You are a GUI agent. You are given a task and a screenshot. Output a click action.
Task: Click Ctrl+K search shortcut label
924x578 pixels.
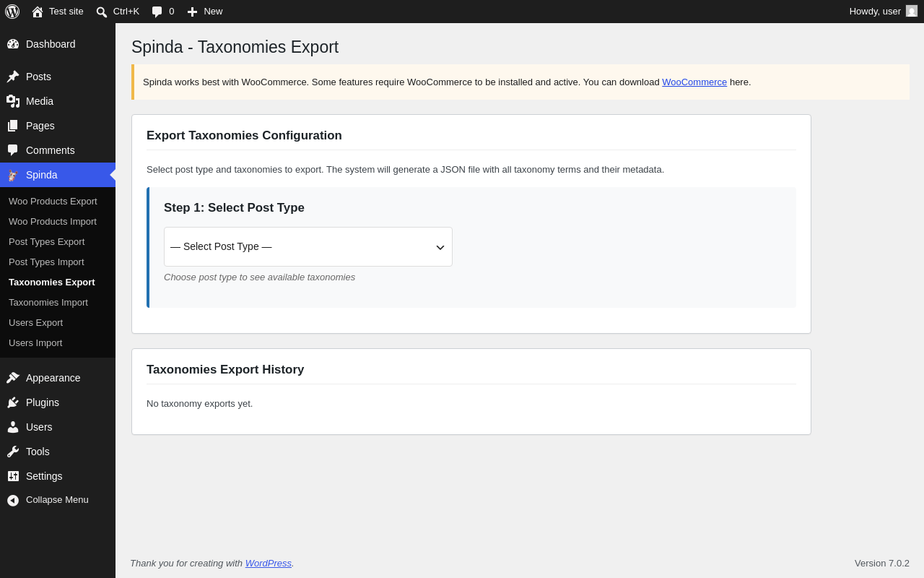[126, 11]
